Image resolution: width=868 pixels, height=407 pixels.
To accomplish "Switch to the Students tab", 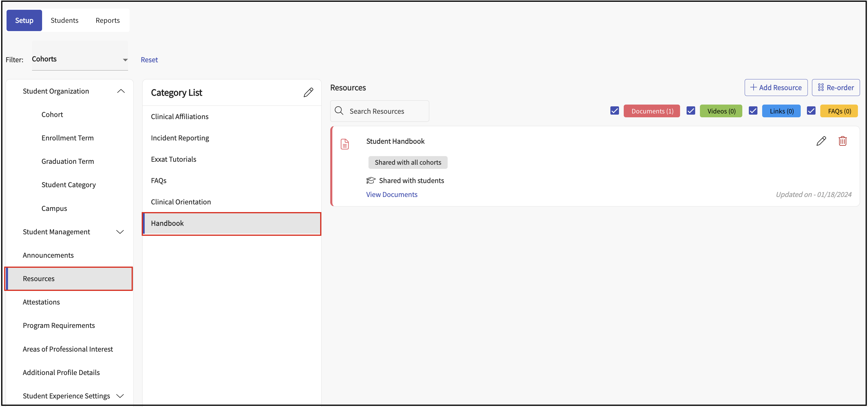I will tap(64, 20).
